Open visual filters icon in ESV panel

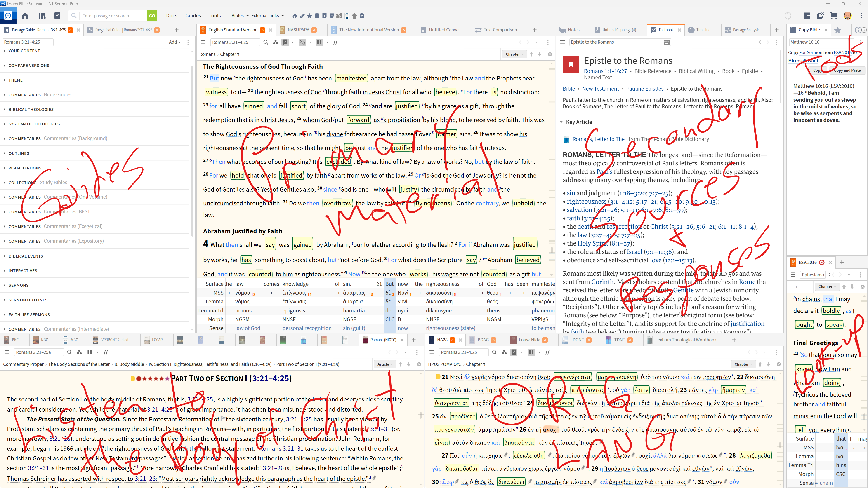(x=276, y=42)
